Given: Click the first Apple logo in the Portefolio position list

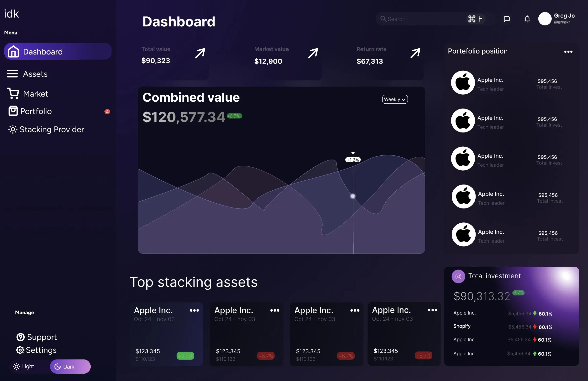Looking at the screenshot, I should tap(463, 83).
